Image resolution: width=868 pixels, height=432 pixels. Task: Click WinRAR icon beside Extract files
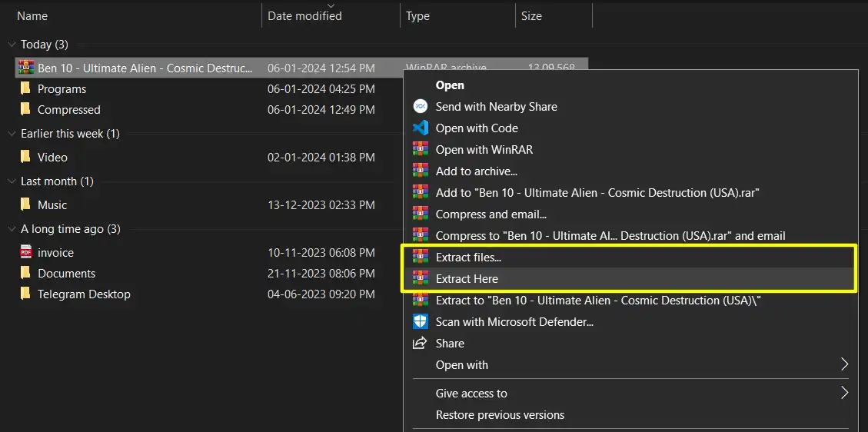tap(420, 258)
